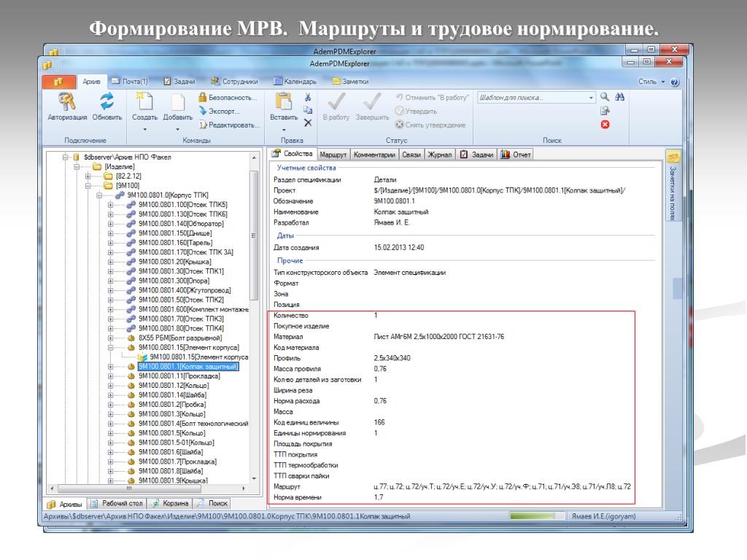Click the Вставить clipboard icon
Screen dimensions: 747x560
[x=284, y=101]
